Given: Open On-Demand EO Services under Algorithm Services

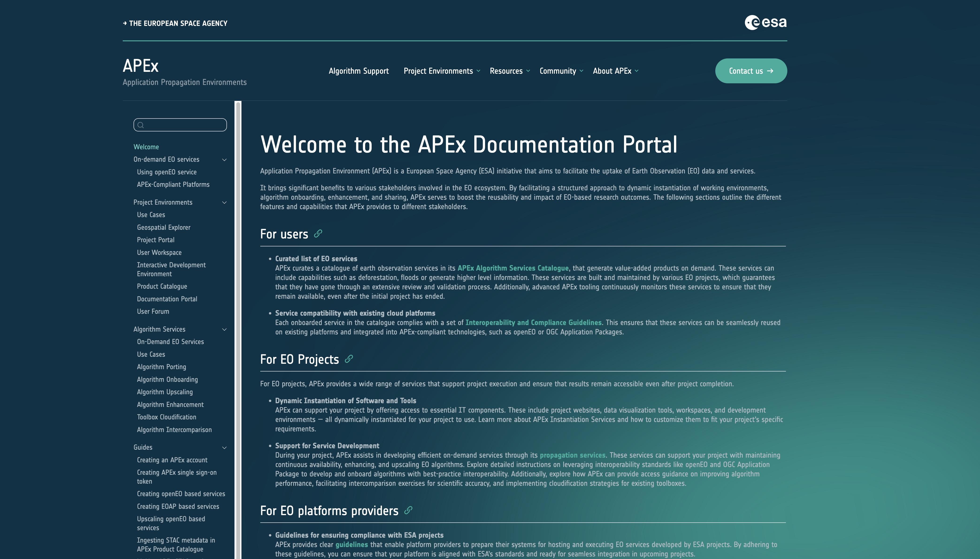Looking at the screenshot, I should (170, 342).
